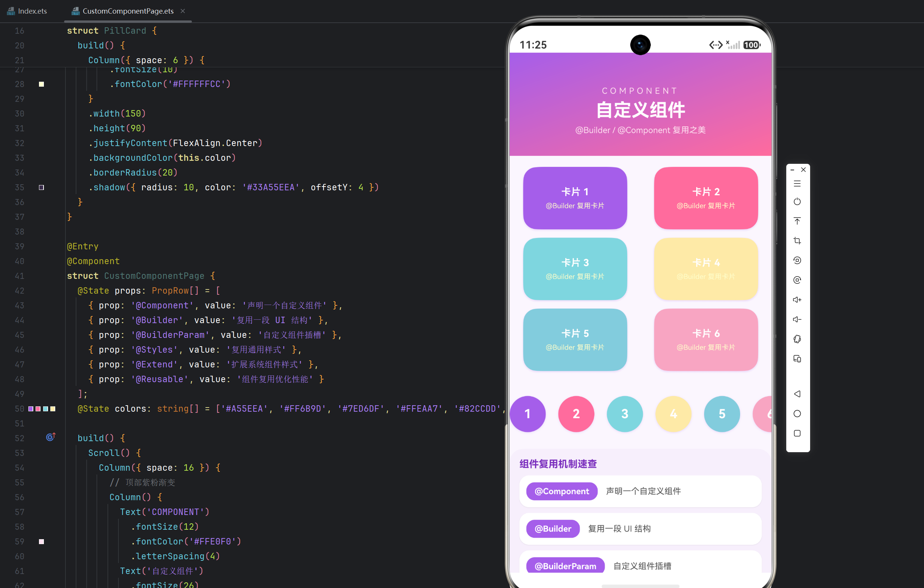Click the COMPONENT header caption in the phone
The height and width of the screenshot is (588, 924).
tap(640, 90)
